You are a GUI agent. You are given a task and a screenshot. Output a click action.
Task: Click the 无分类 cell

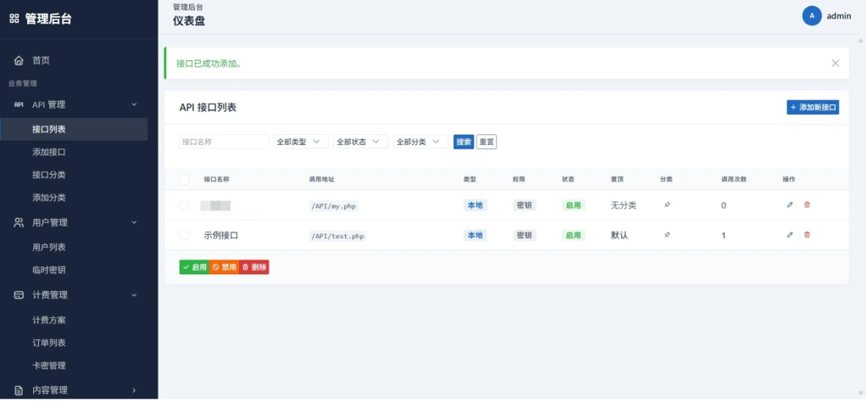[623, 205]
